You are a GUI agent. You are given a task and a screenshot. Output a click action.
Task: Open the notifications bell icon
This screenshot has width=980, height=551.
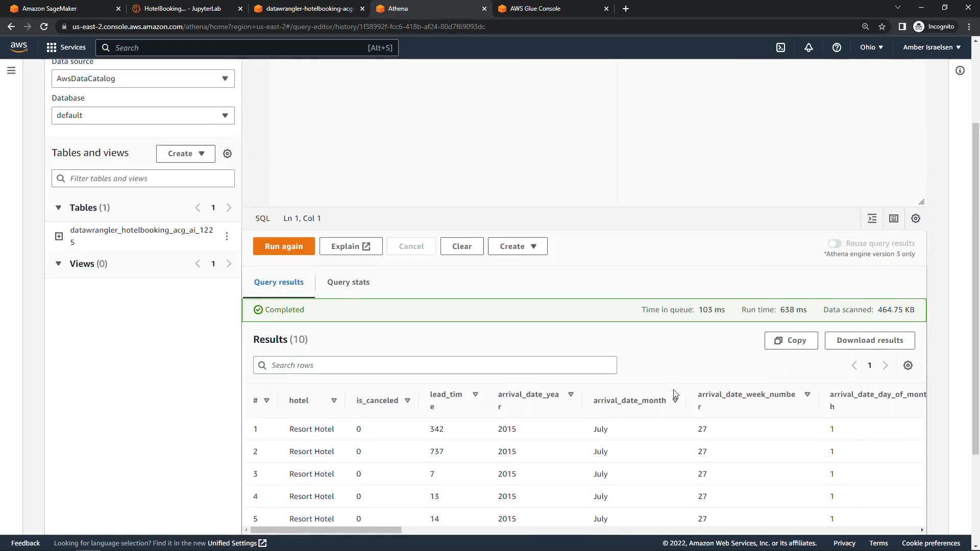click(x=808, y=47)
